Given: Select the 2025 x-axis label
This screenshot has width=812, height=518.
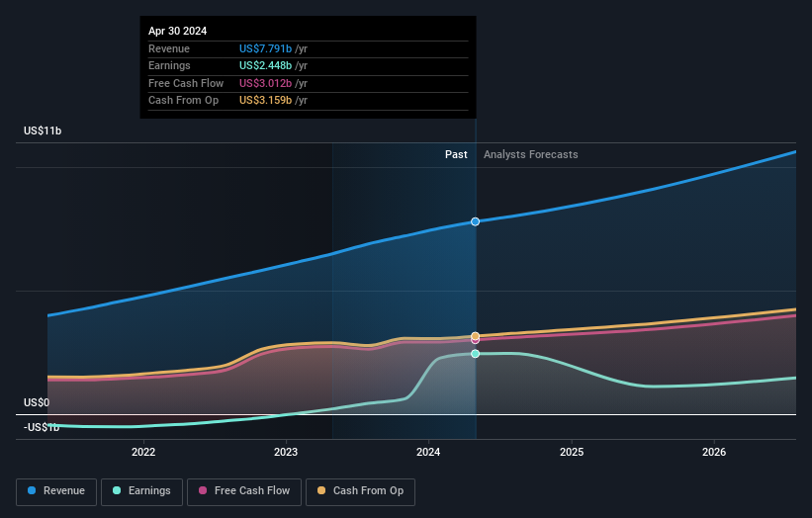Looking at the screenshot, I should pyautogui.click(x=572, y=452).
